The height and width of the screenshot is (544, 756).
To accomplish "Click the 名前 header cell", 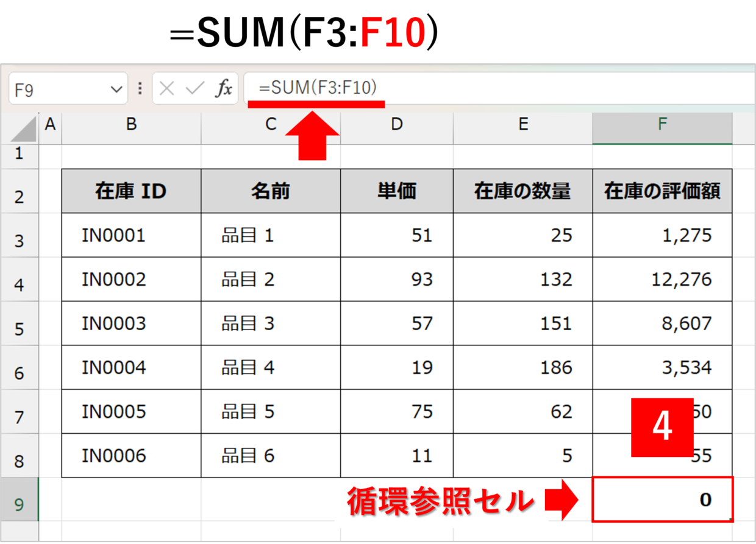I will click(x=271, y=191).
